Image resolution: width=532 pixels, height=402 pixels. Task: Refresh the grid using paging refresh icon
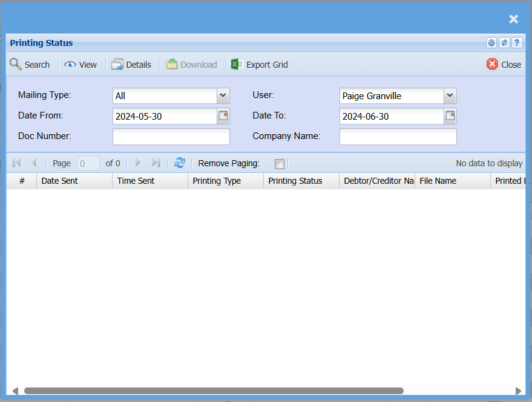coord(180,163)
